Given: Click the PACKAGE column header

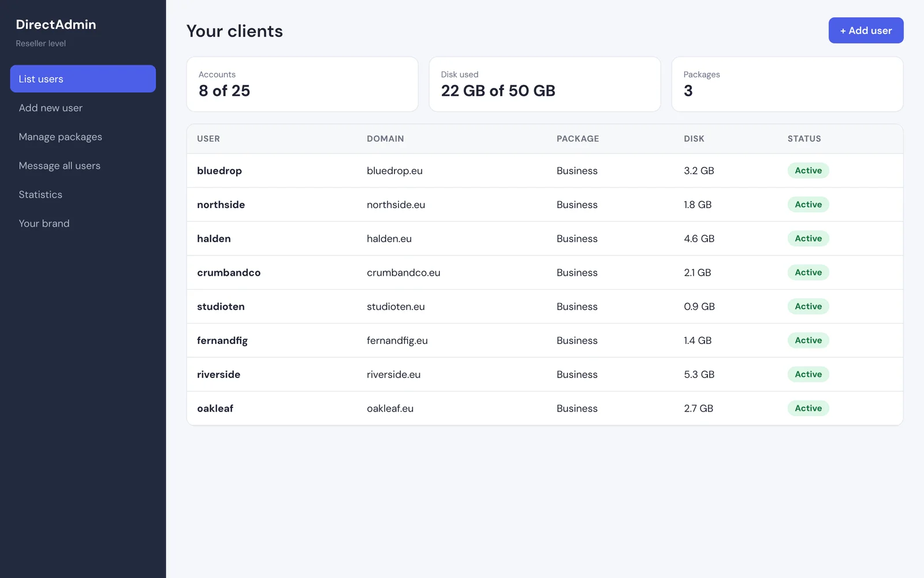Looking at the screenshot, I should [577, 139].
